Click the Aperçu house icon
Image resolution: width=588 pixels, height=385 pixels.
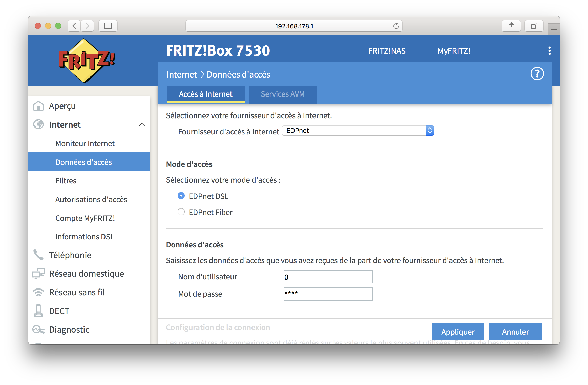(x=38, y=106)
